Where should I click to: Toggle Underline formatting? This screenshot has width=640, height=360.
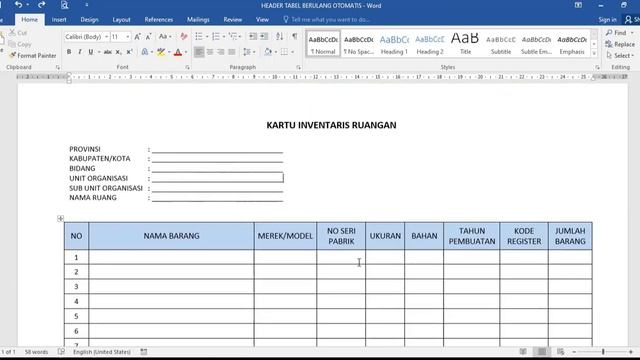pyautogui.click(x=91, y=52)
